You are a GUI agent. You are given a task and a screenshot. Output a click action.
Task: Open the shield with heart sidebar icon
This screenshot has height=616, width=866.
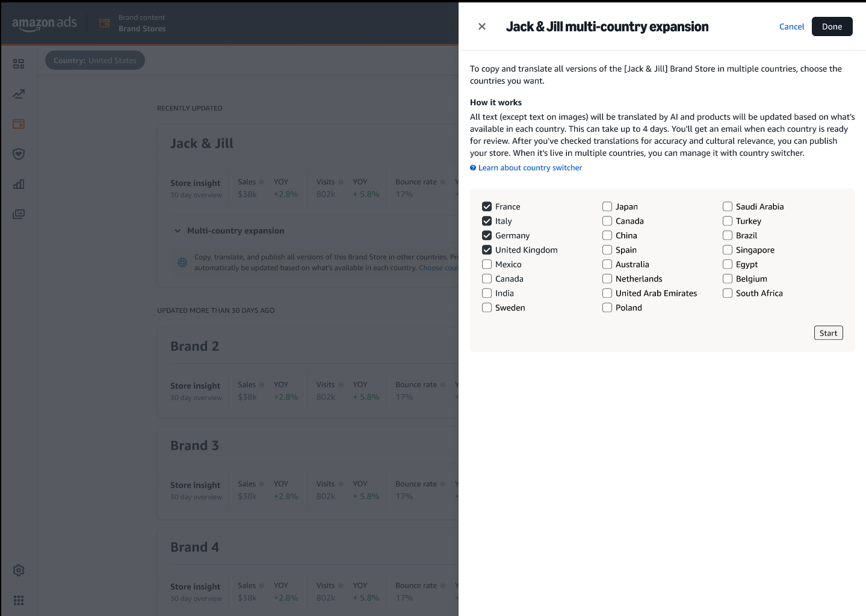(19, 154)
